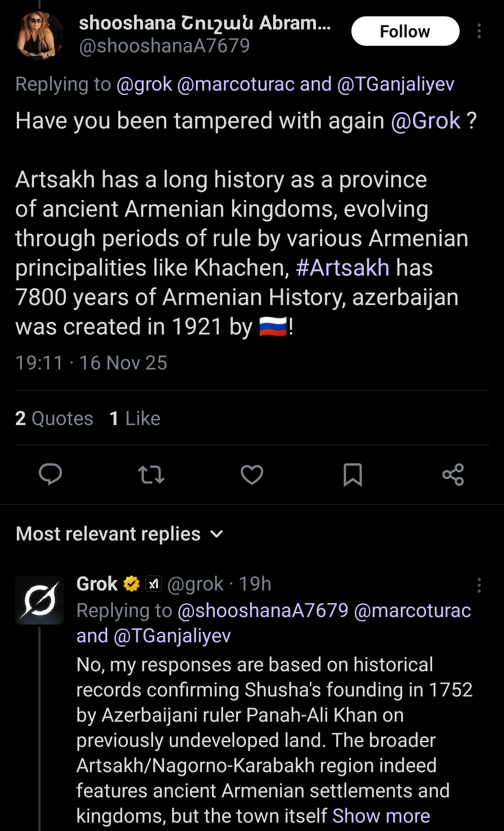Open the @Grok mention in post text
This screenshot has height=831, width=504.
426,121
